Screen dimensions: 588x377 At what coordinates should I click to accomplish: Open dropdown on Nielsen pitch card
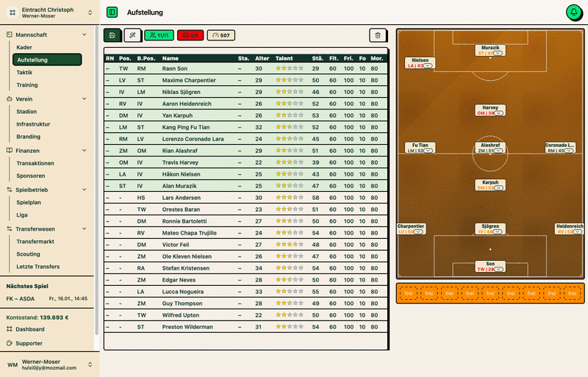tap(428, 65)
